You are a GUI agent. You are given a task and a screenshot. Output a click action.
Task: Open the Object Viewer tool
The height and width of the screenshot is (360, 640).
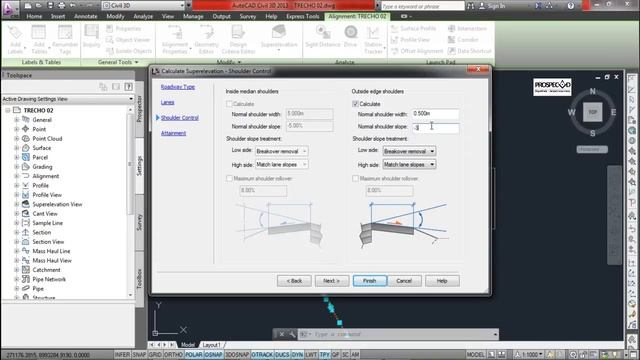coord(128,40)
